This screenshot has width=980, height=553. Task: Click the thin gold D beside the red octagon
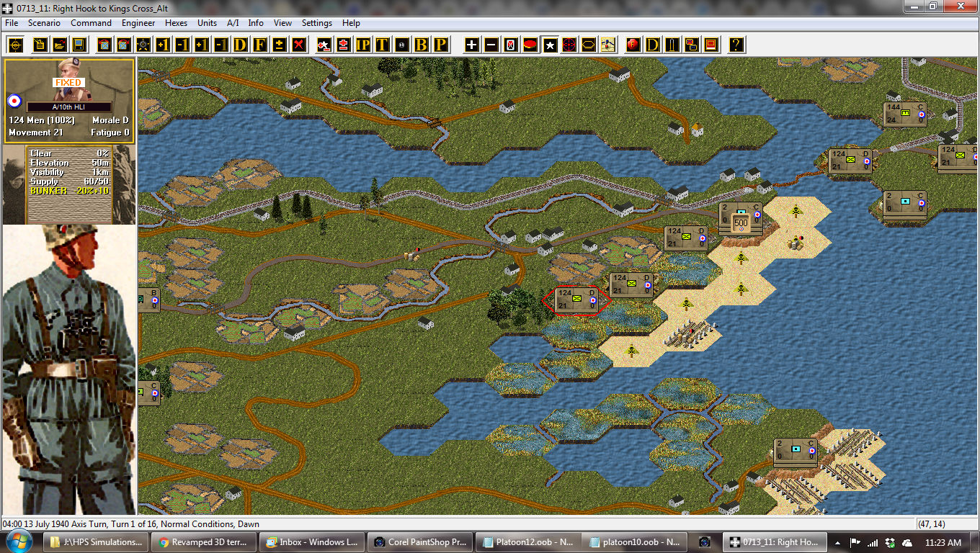[x=652, y=45]
